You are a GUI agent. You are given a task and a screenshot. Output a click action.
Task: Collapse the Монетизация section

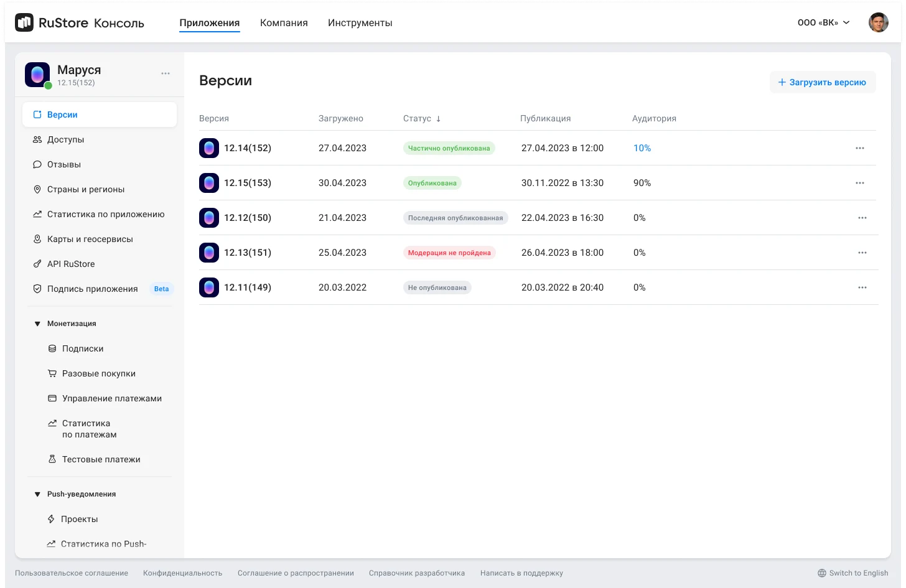(37, 324)
